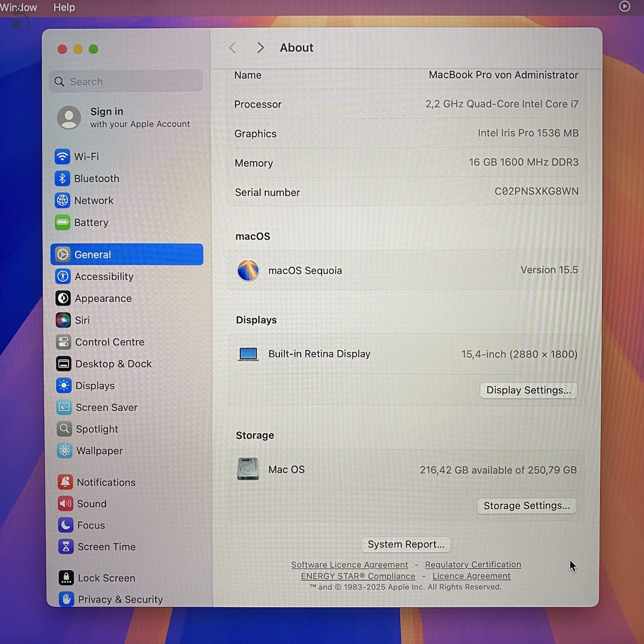Viewport: 644px width, 644px height.
Task: Click the Mac OS hard drive icon
Action: click(248, 469)
